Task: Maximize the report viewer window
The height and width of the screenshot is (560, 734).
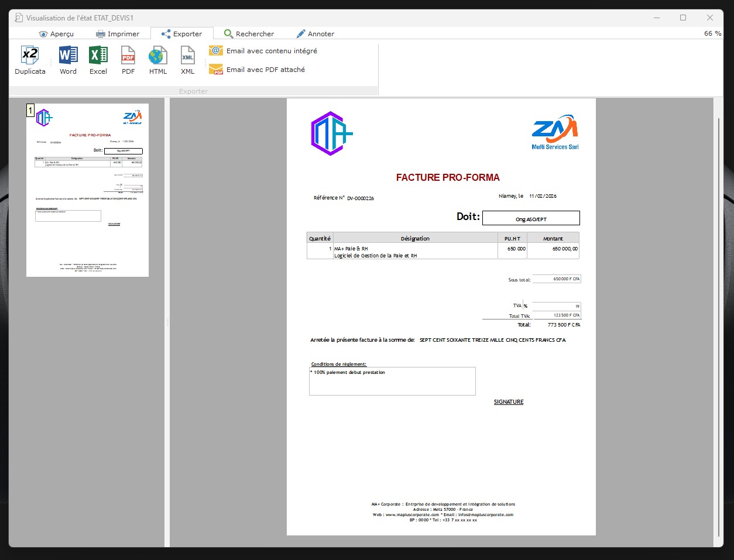Action: 682,18
